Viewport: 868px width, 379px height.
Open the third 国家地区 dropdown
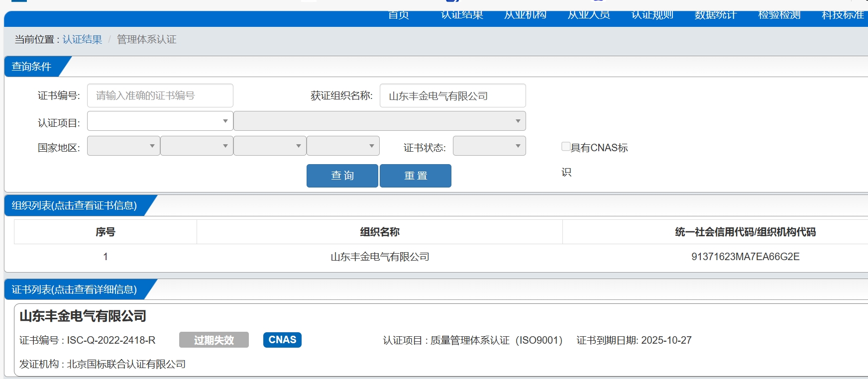pos(270,146)
